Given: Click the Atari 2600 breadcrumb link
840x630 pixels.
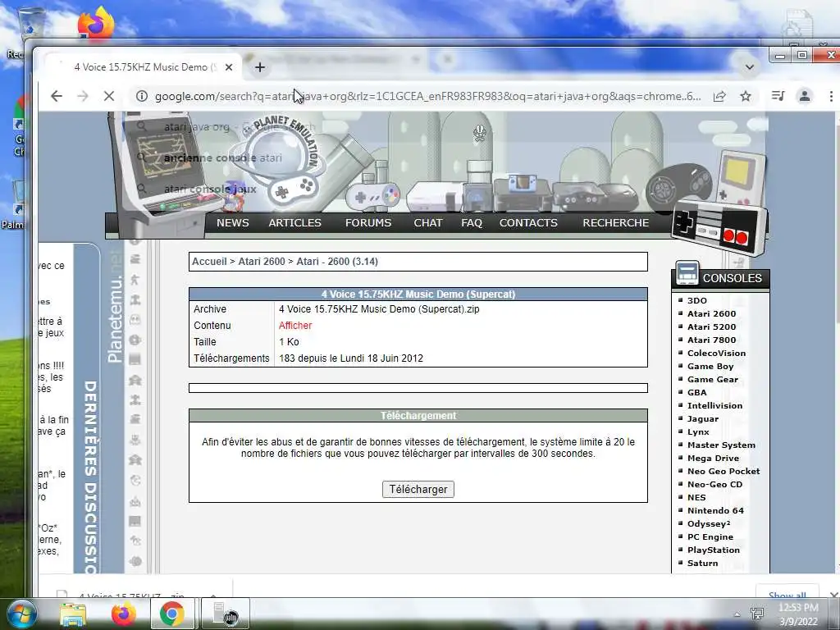Looking at the screenshot, I should click(262, 262).
